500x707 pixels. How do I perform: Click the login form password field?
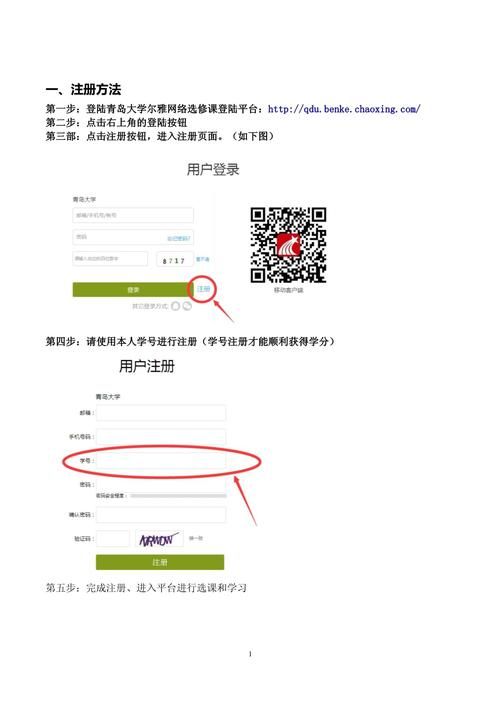(x=133, y=237)
